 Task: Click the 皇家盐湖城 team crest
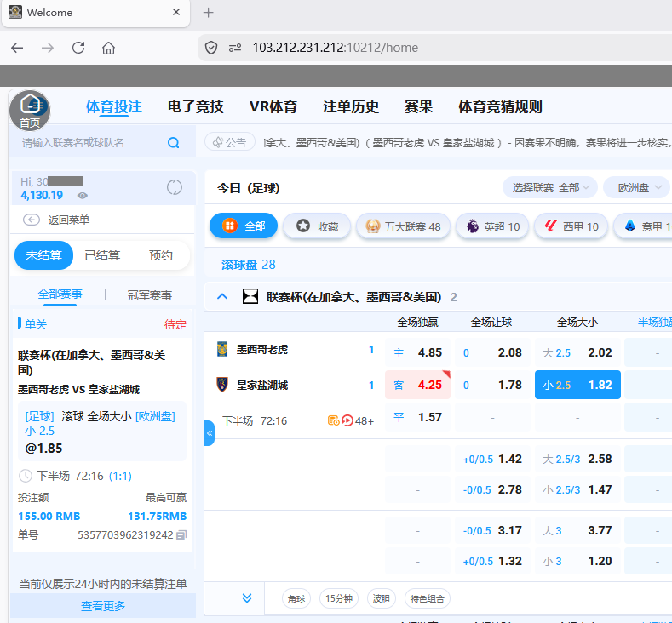222,385
